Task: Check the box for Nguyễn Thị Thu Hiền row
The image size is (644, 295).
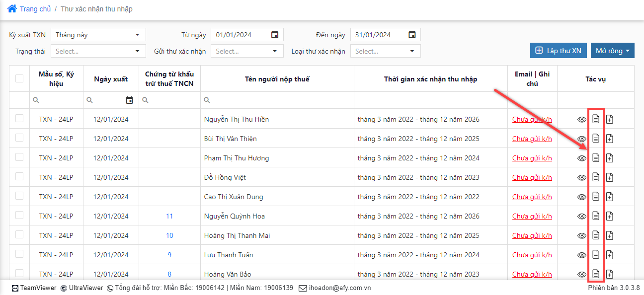Action: coord(19,119)
